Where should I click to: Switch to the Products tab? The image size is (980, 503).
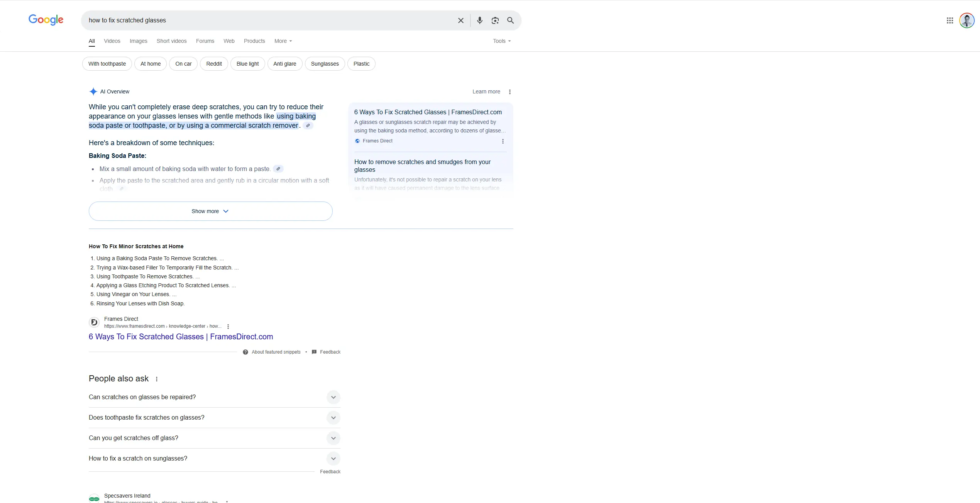tap(254, 41)
